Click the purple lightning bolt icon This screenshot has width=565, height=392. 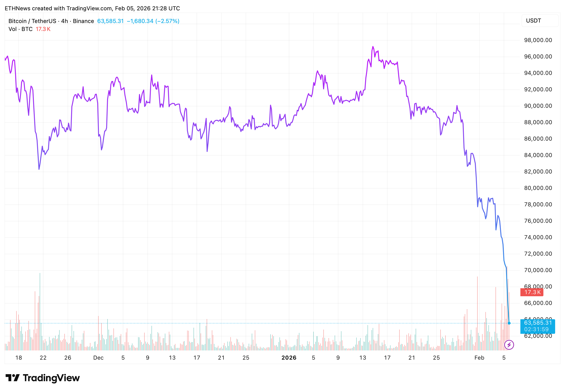tap(509, 345)
